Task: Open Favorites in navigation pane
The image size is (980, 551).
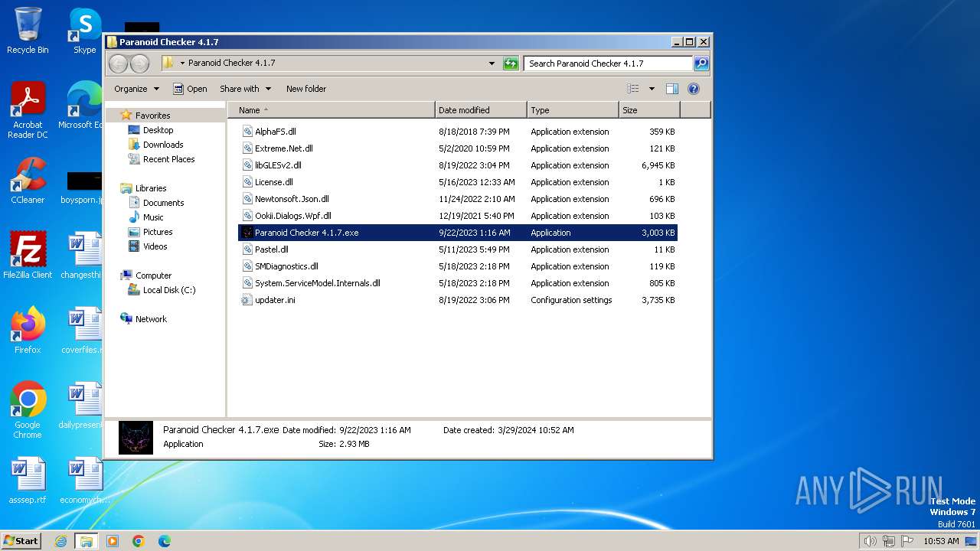Action: coord(152,116)
